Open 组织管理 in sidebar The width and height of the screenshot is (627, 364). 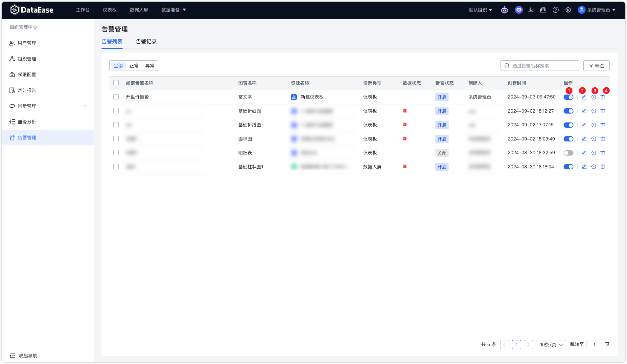point(48,59)
